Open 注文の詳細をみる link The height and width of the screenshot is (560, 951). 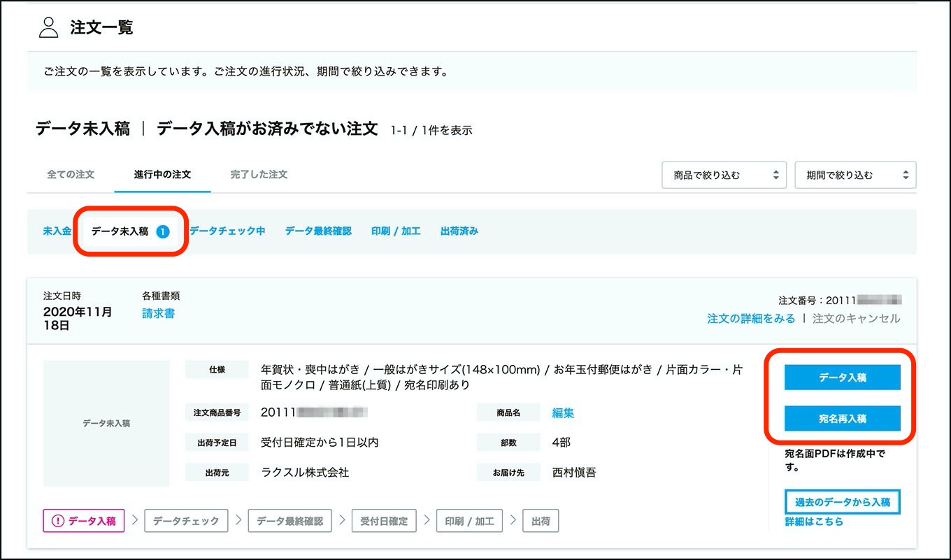[x=751, y=319]
